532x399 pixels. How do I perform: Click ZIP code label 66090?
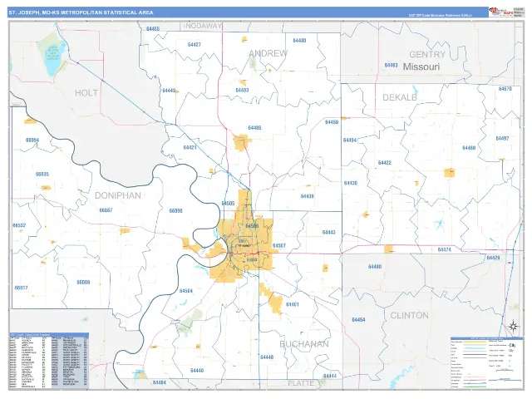(x=175, y=211)
